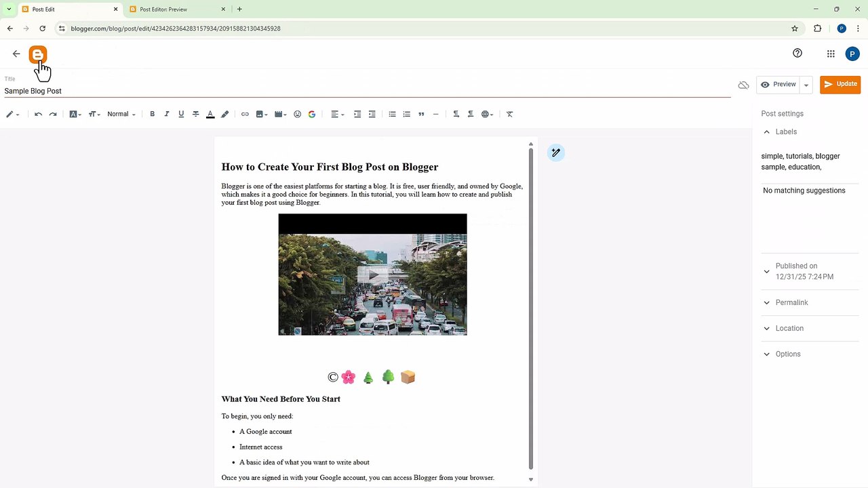Screen dimensions: 868x488
Task: Update the published post
Action: click(x=840, y=84)
